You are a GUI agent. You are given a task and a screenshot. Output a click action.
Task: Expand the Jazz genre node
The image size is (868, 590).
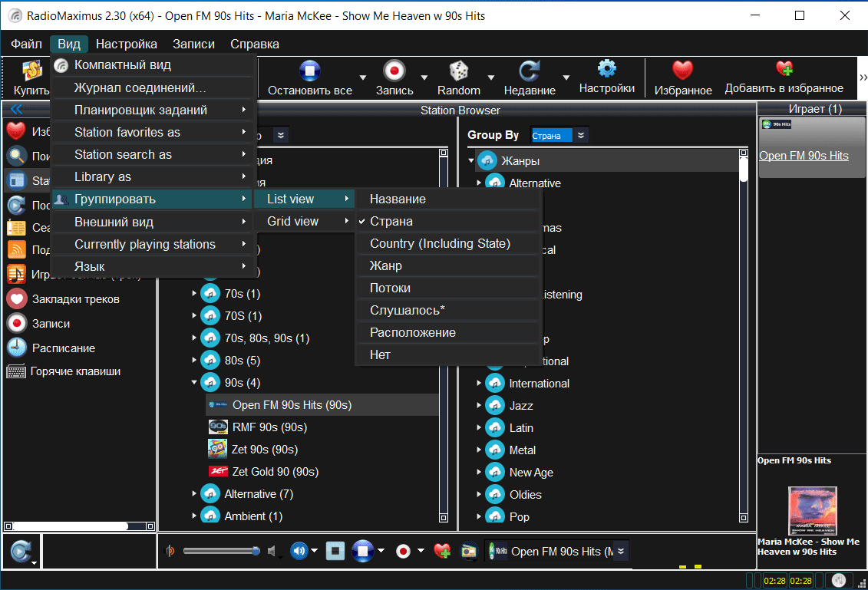pyautogui.click(x=479, y=405)
